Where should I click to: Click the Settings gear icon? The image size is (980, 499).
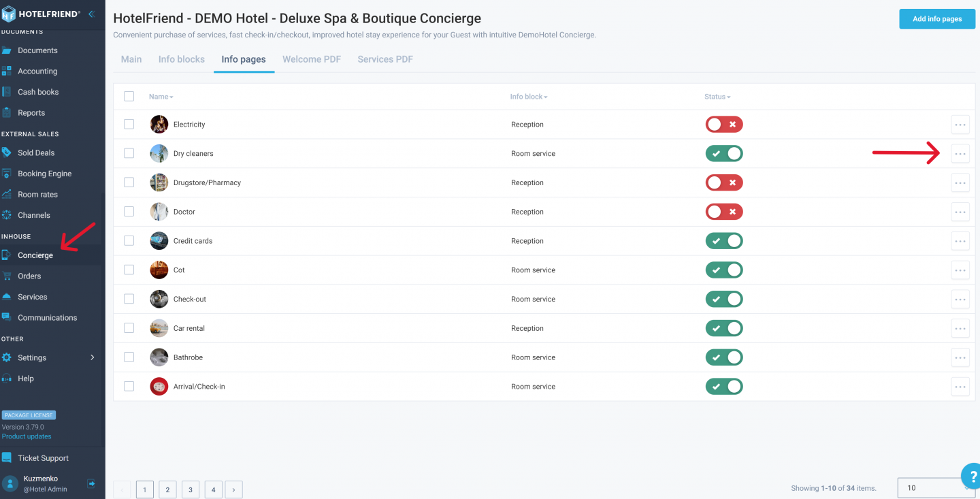tap(7, 357)
